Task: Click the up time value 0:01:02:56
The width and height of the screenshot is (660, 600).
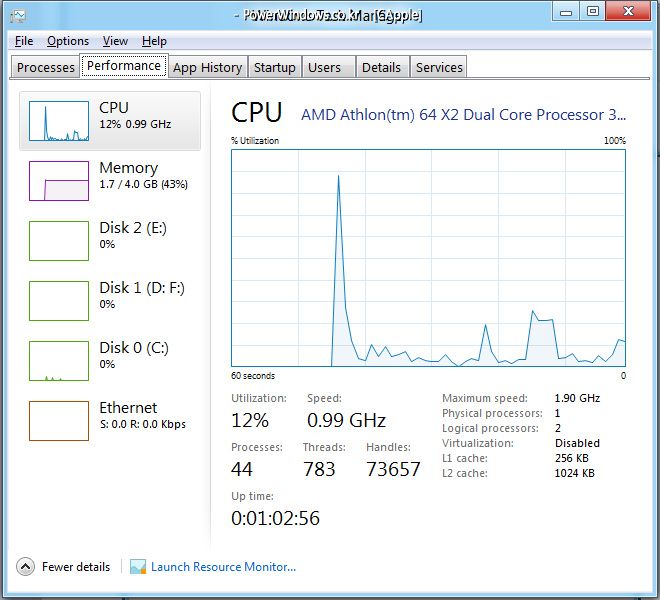Action: pyautogui.click(x=275, y=518)
